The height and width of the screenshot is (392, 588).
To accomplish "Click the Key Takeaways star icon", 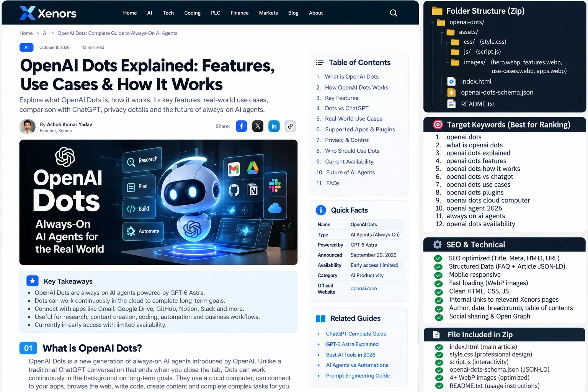I will 33,281.
